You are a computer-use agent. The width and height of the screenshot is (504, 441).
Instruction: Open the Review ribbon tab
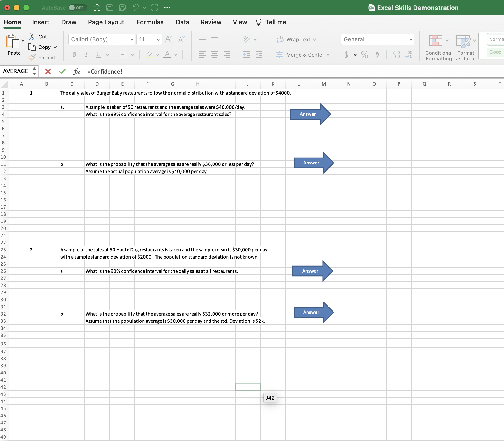coord(211,22)
